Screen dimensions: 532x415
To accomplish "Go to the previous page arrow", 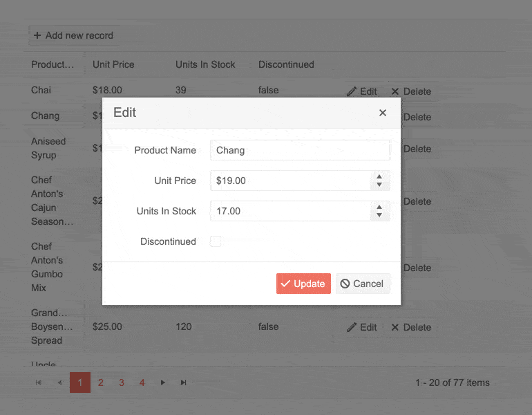I will point(59,382).
